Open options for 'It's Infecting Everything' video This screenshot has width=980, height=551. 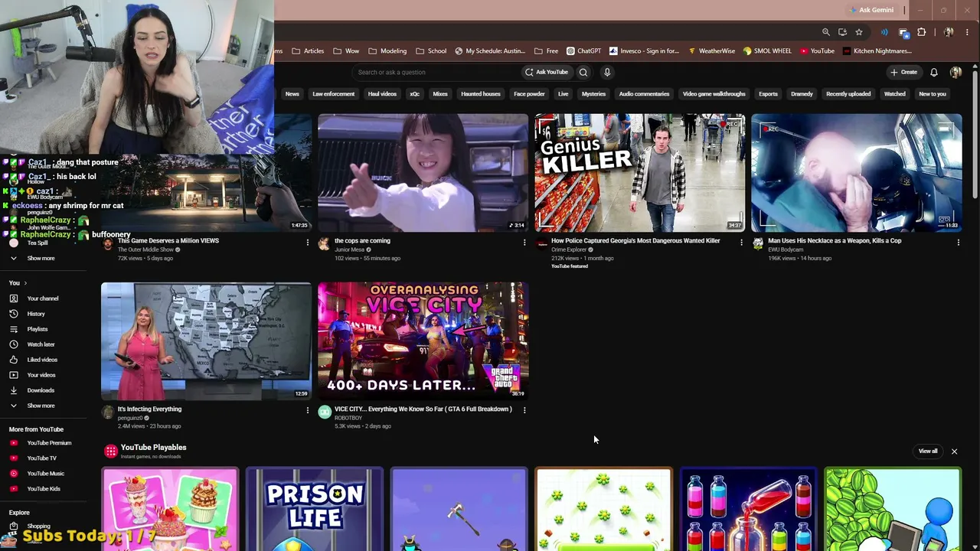[x=308, y=411]
